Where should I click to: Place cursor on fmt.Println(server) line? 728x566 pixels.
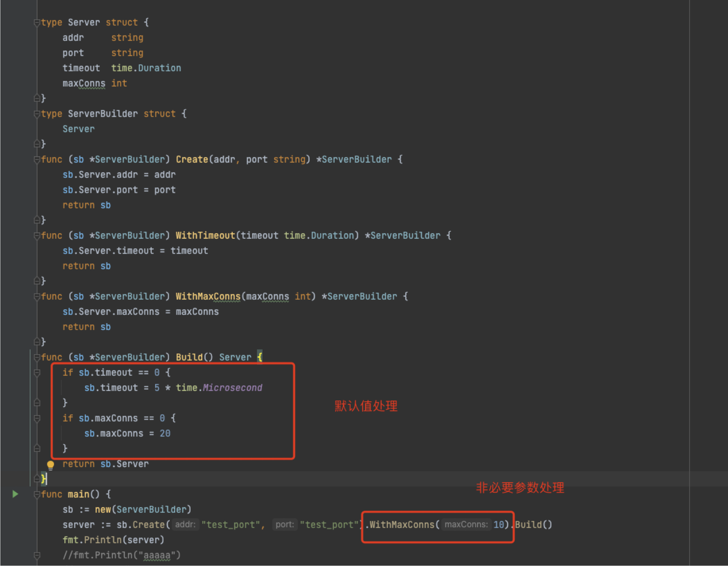(x=113, y=540)
